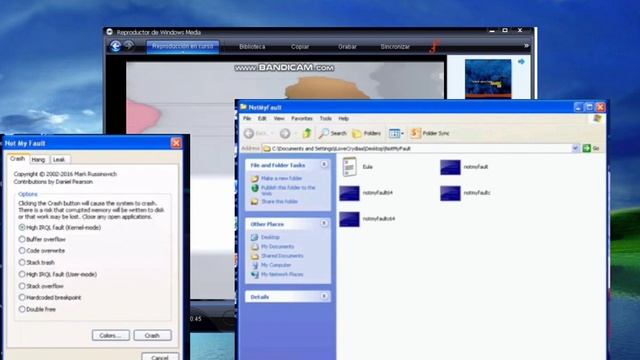
Task: Open My Documents from Other Places
Action: coord(278,247)
